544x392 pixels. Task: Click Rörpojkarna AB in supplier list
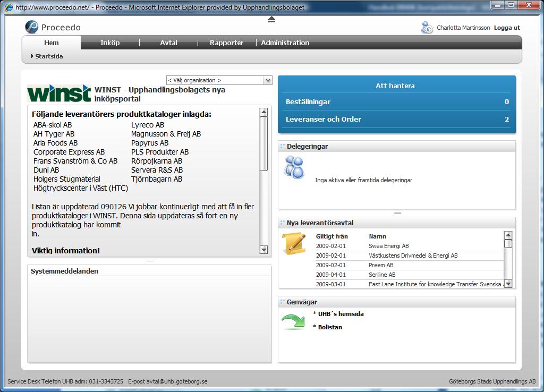pos(157,161)
